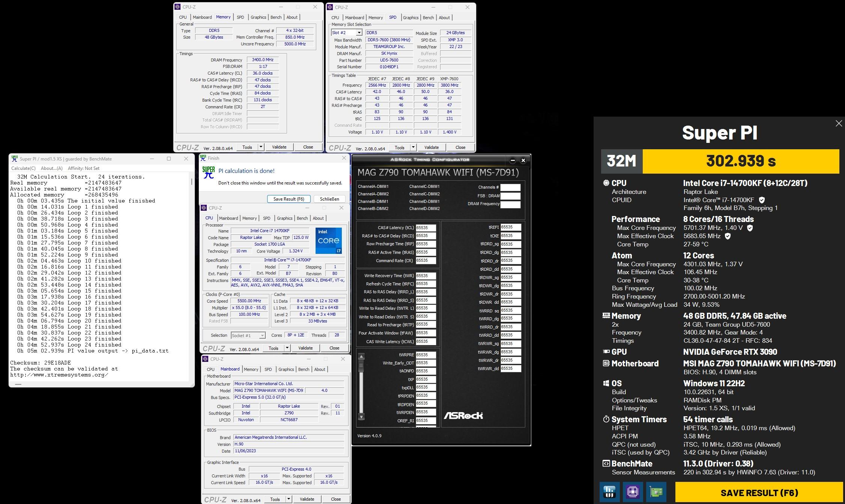Viewport: 845px width, 504px height.
Task: Click the Windows logo beside OS heading
Action: [x=606, y=383]
